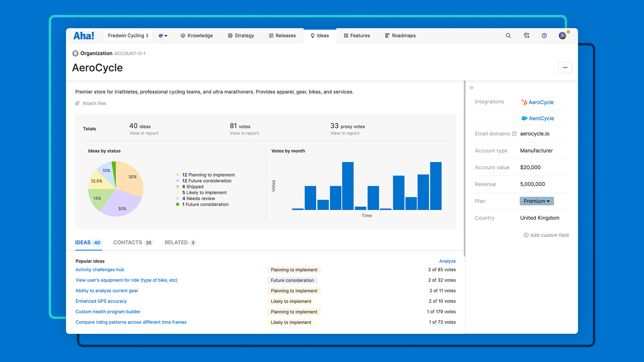The width and height of the screenshot is (644, 362).
Task: Click the purple 30% pie slice
Action: 121,204
